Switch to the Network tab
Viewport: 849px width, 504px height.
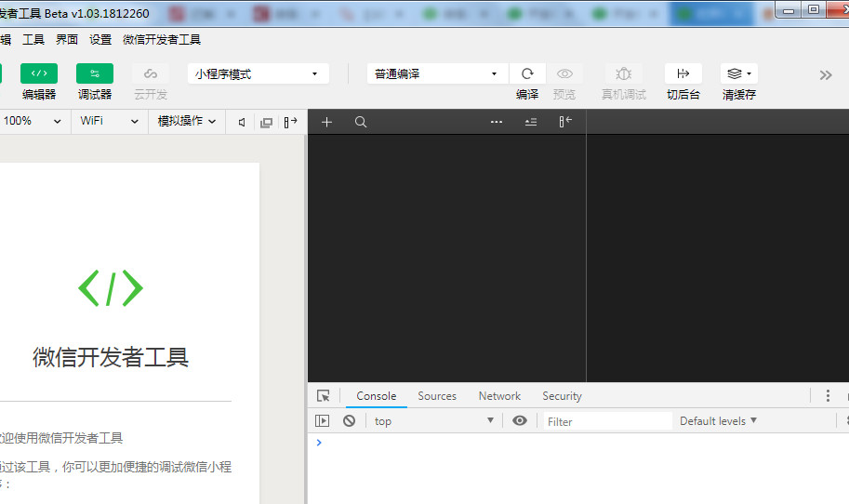(499, 396)
